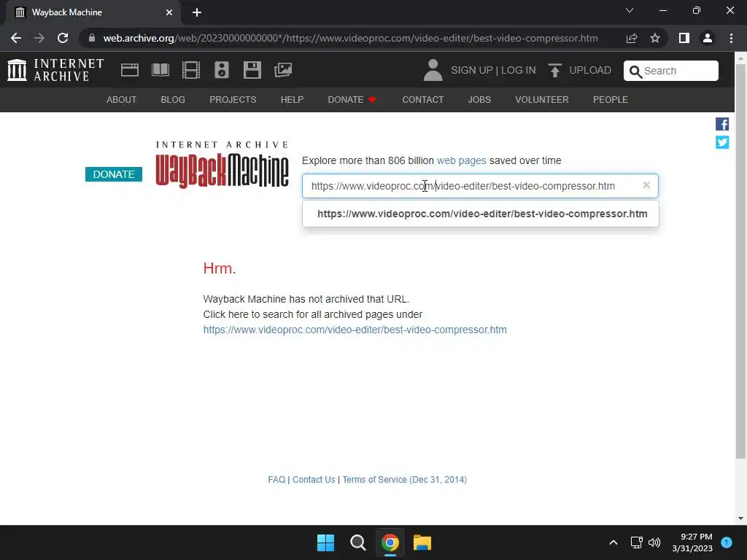Viewport: 747px width, 560px height.
Task: Share this page from address bar icon
Action: tap(632, 38)
